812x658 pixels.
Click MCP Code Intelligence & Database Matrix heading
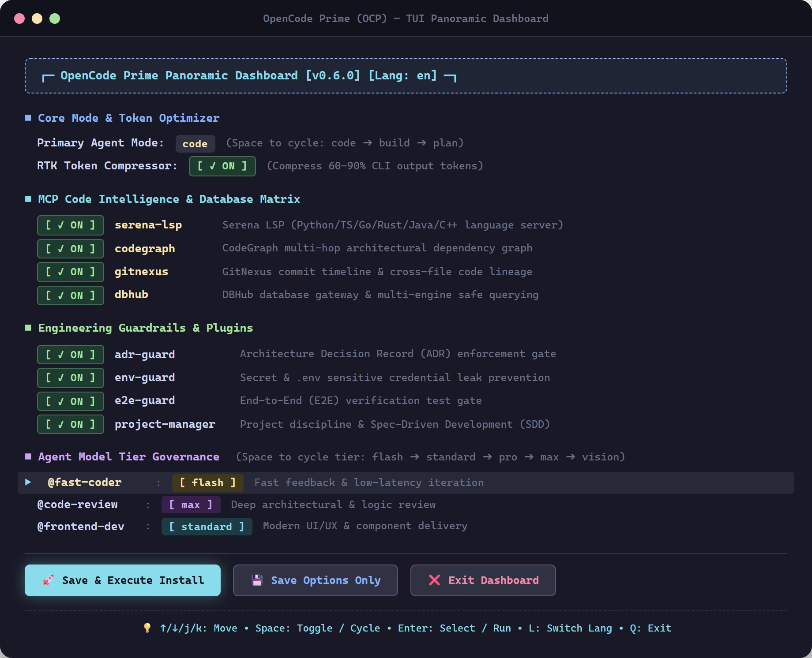169,199
